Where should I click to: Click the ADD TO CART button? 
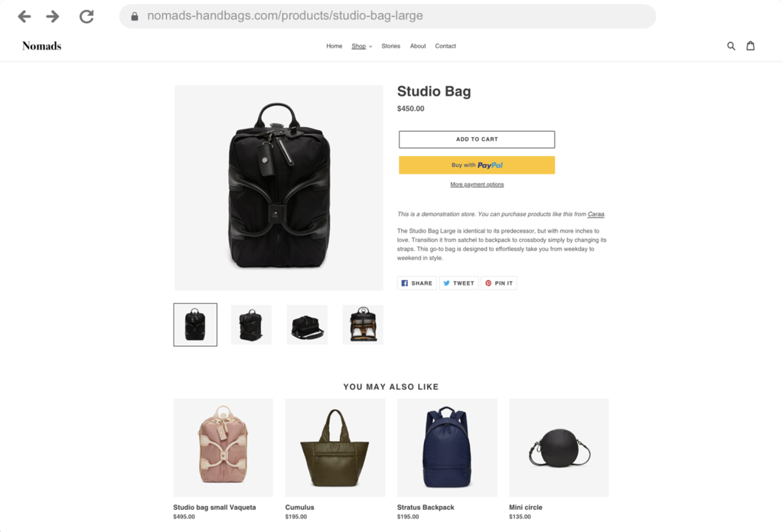tap(476, 139)
